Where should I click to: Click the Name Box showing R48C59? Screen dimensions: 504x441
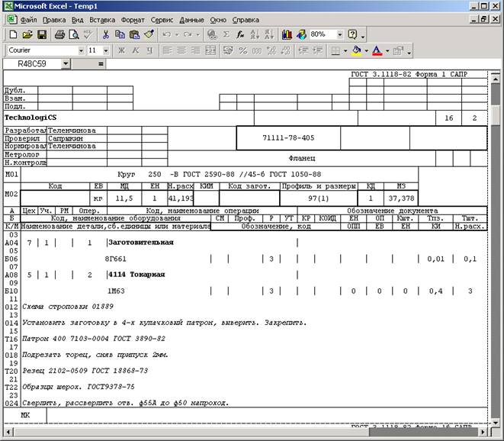coord(34,64)
